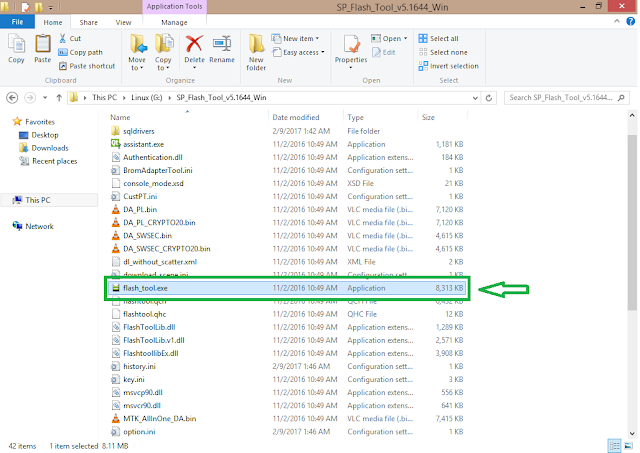
Task: Select assistant.exe application file
Action: 287,144
